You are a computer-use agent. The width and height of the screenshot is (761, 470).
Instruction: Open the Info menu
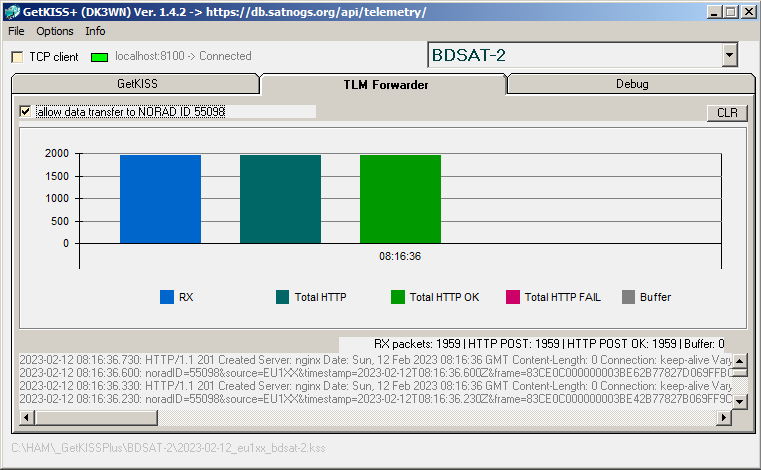(95, 31)
